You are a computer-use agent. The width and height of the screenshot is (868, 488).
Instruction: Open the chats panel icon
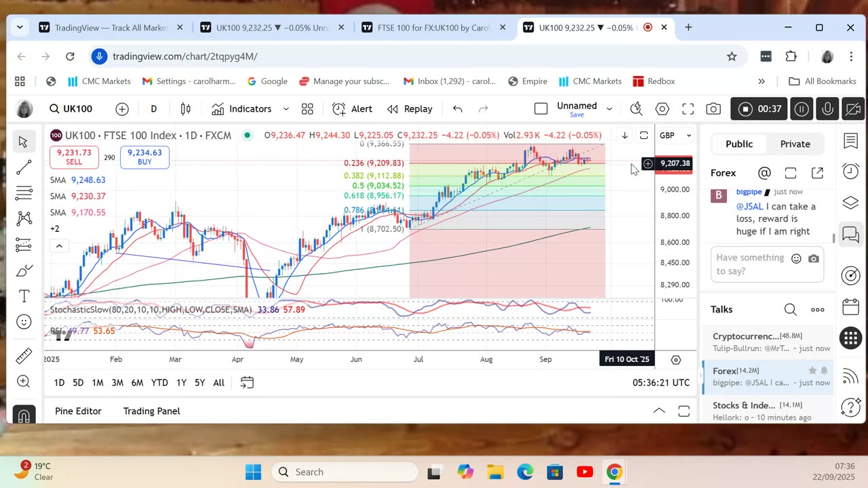click(851, 235)
